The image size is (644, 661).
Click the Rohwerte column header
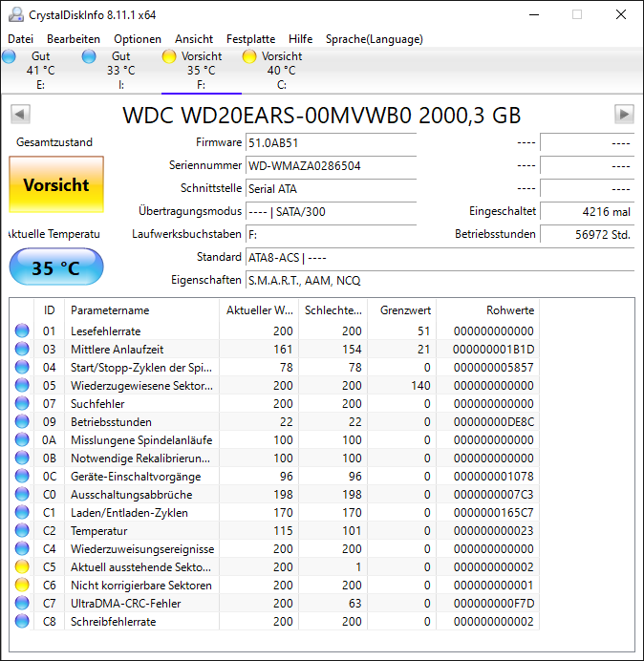[x=488, y=310]
